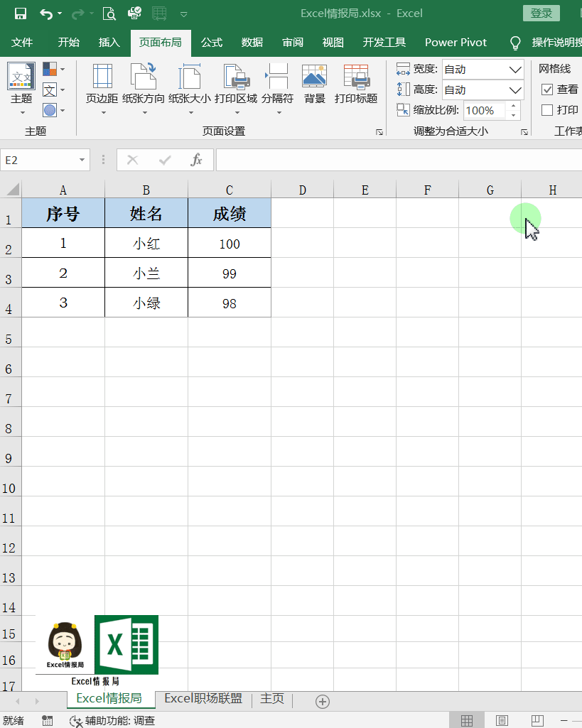Click the Save icon in quick access toolbar
Viewport: 582px width, 728px height.
20,13
